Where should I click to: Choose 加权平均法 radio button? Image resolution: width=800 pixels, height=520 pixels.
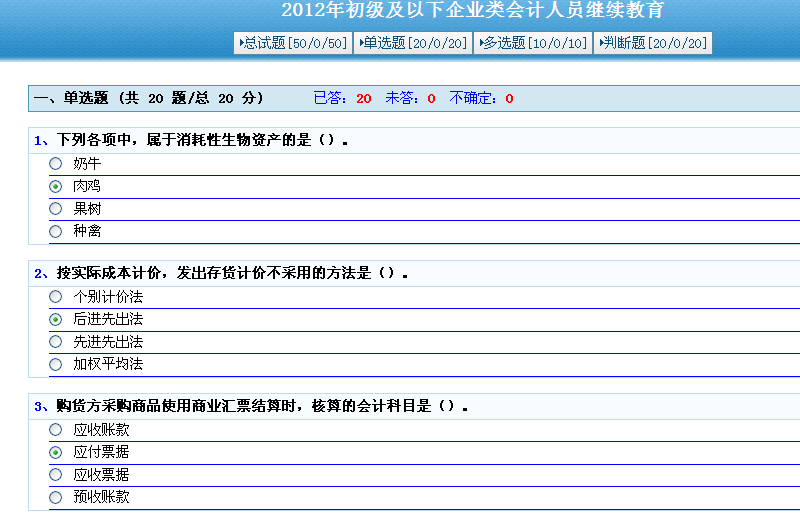[x=56, y=364]
